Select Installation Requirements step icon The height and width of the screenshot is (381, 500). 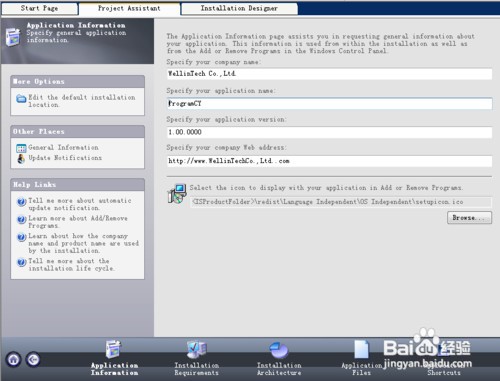coord(197,349)
